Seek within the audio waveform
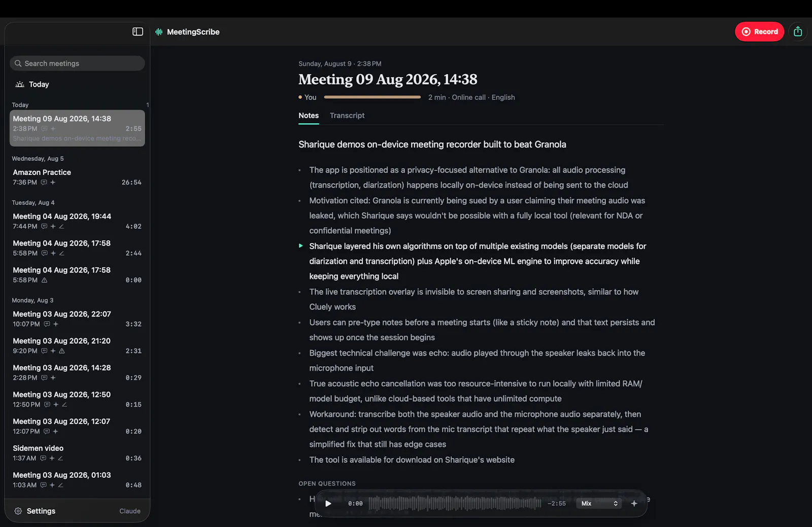 455,504
